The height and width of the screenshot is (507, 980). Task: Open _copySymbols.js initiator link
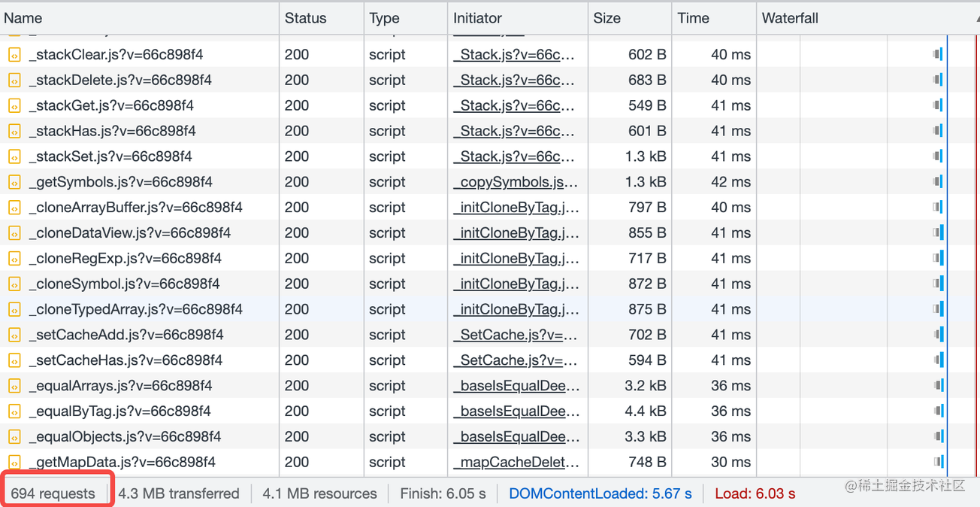click(516, 182)
